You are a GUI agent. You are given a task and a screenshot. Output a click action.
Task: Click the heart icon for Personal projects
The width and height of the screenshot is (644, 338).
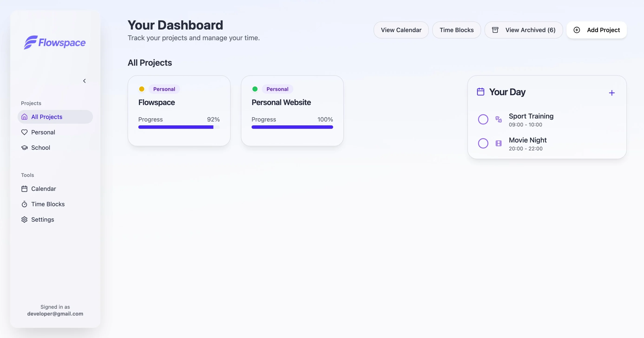(24, 132)
